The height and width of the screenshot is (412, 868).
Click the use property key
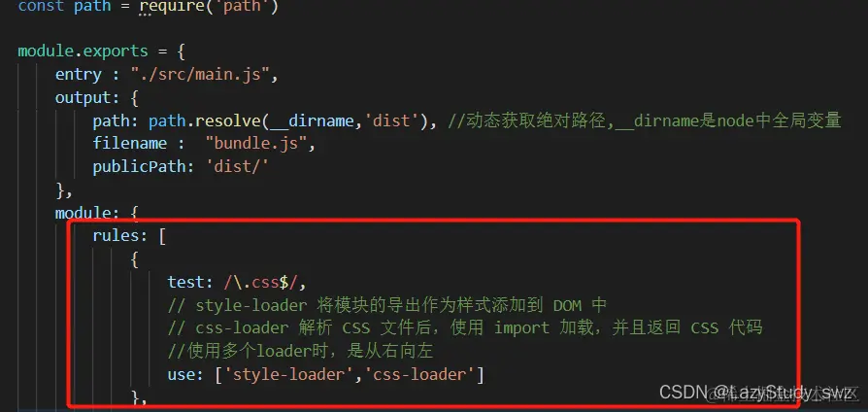(x=185, y=375)
